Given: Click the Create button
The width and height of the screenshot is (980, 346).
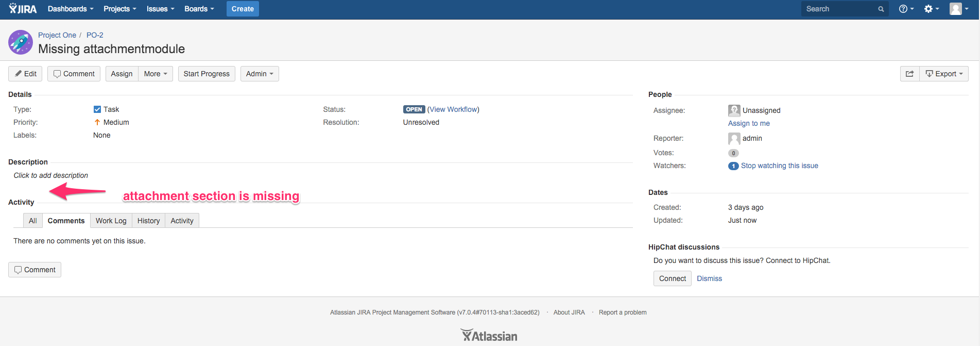Looking at the screenshot, I should [243, 9].
